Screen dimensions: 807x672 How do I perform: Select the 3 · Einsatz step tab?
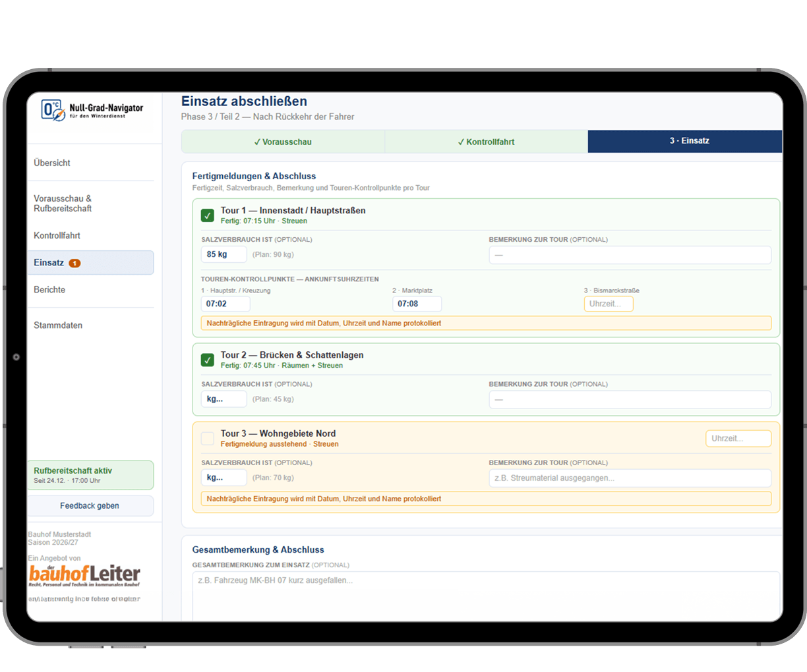tap(685, 141)
